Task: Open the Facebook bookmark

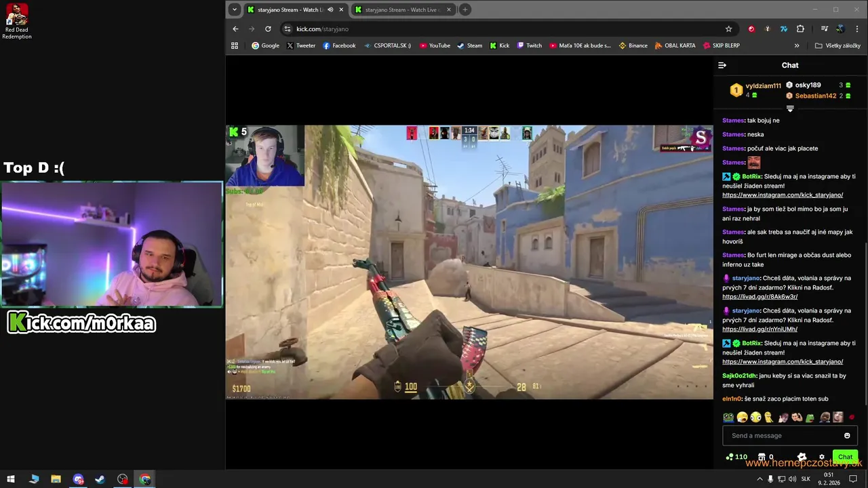Action: click(x=339, y=45)
